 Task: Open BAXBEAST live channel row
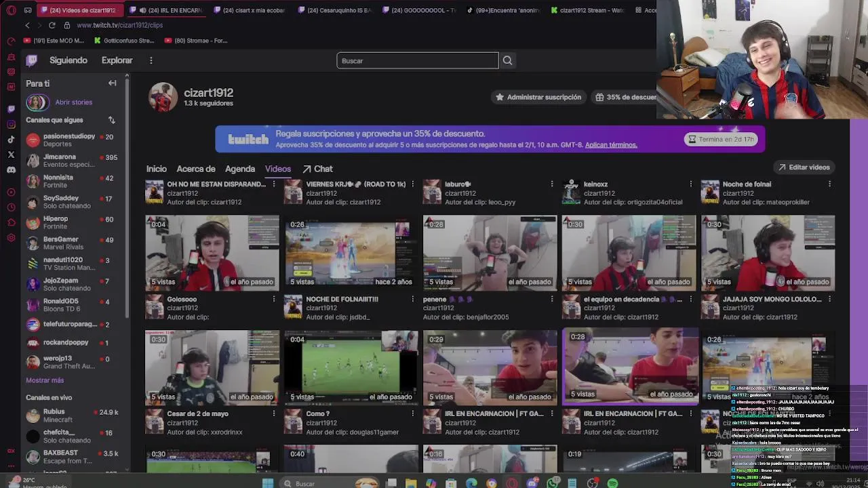(74, 457)
